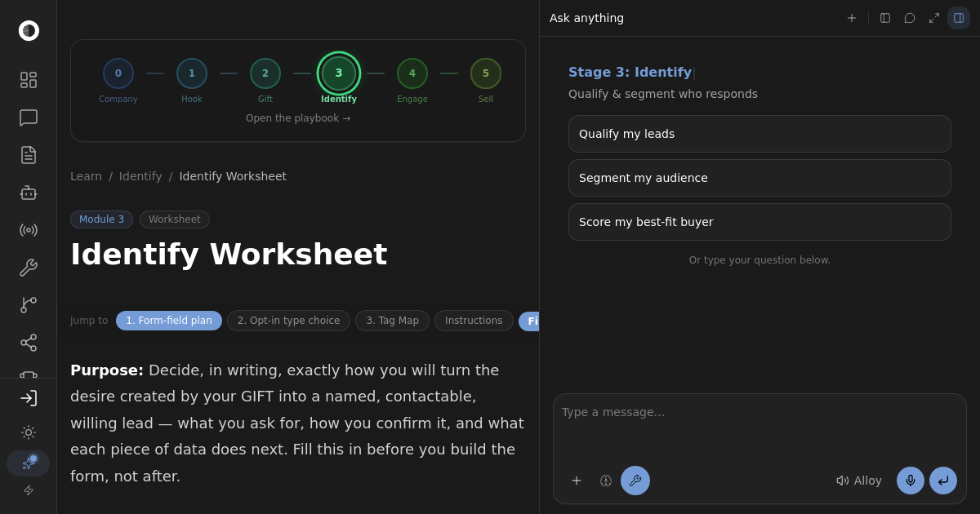Image resolution: width=980 pixels, height=514 pixels.
Task: Click the share nodes icon in sidebar
Action: tap(28, 343)
